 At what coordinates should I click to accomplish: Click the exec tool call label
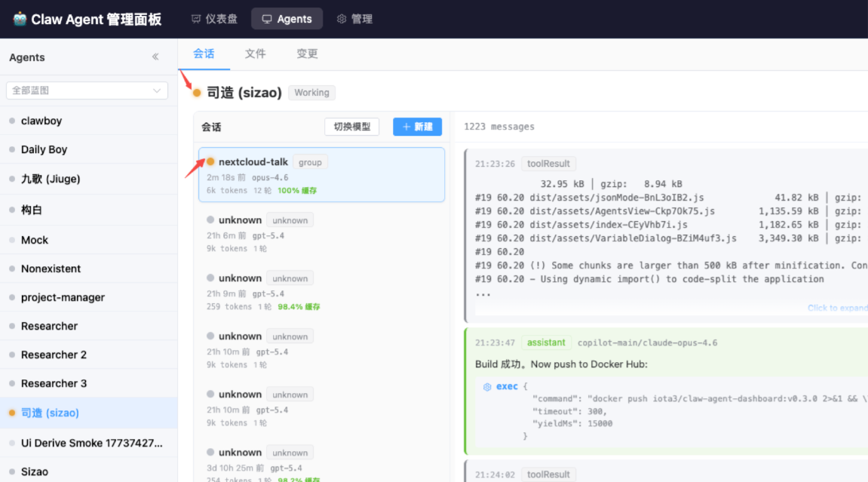tap(507, 386)
